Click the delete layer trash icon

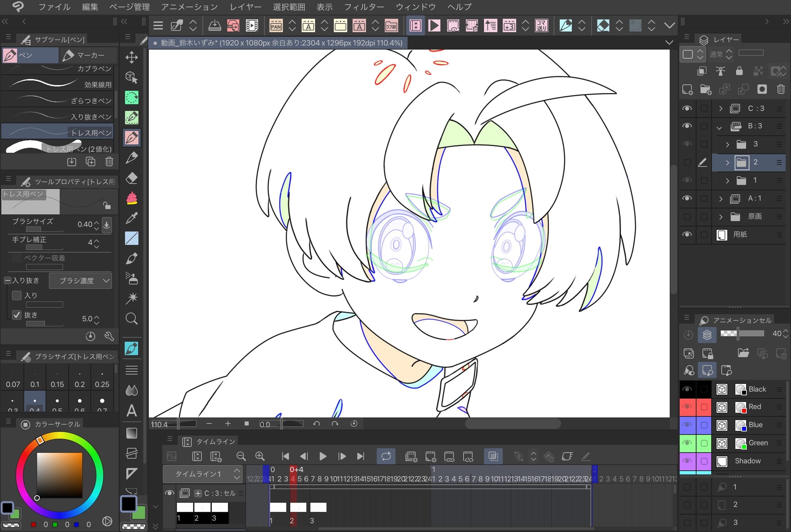[781, 89]
